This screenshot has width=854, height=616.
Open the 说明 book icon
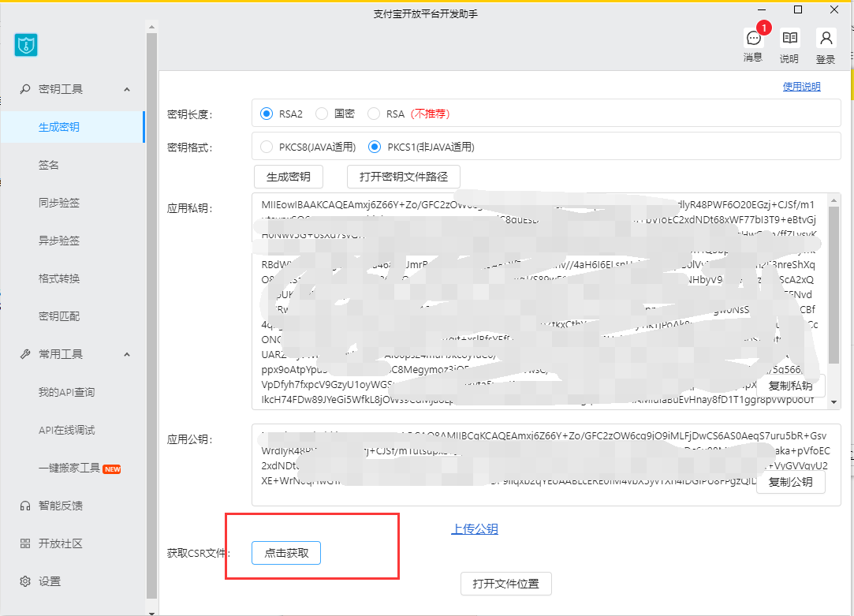point(789,38)
